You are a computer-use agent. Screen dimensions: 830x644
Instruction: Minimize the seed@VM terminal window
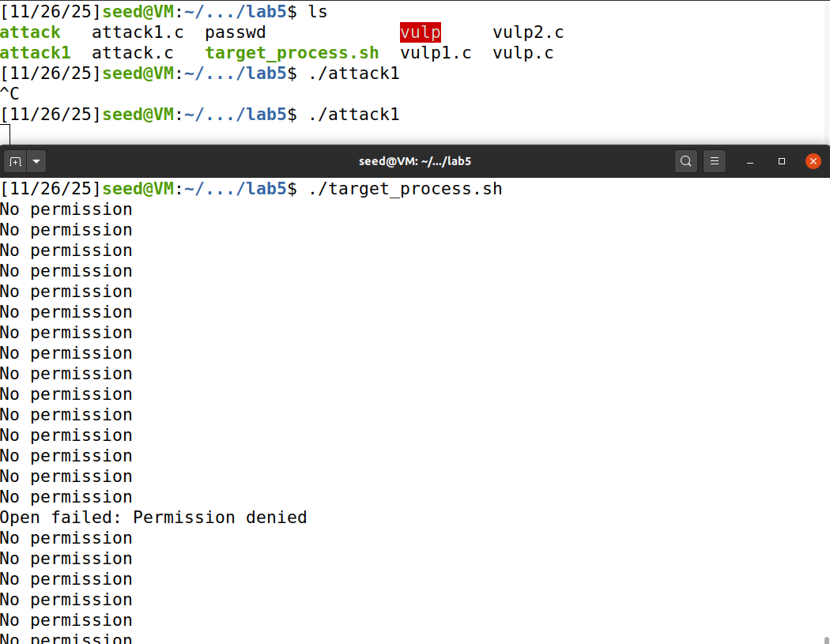tap(749, 161)
